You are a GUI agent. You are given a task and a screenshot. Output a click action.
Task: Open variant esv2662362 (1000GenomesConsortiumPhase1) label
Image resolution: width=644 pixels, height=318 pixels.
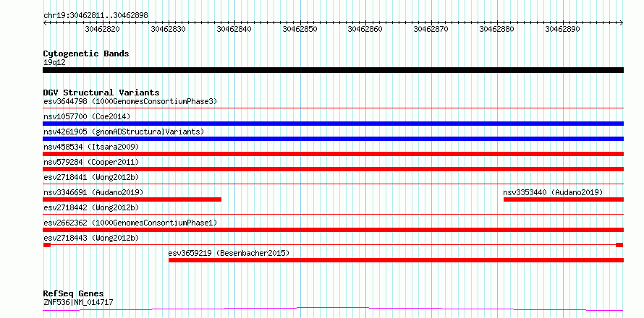(x=130, y=223)
